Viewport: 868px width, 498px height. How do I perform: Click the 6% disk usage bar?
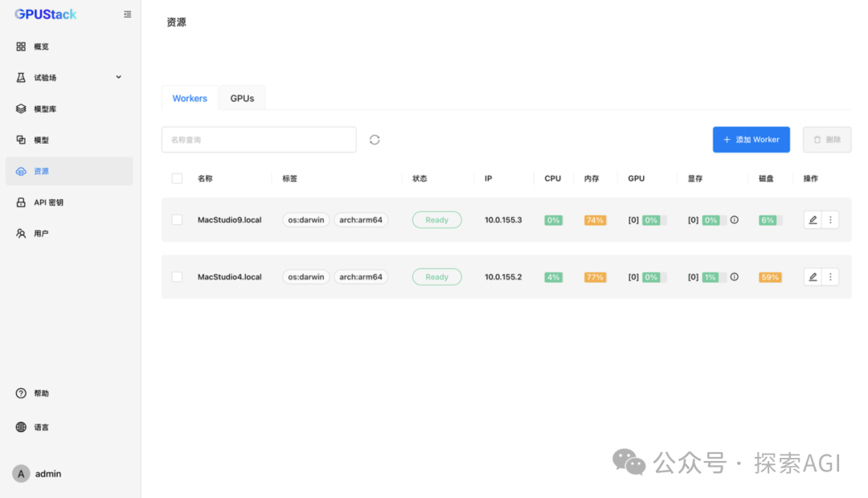(x=771, y=220)
